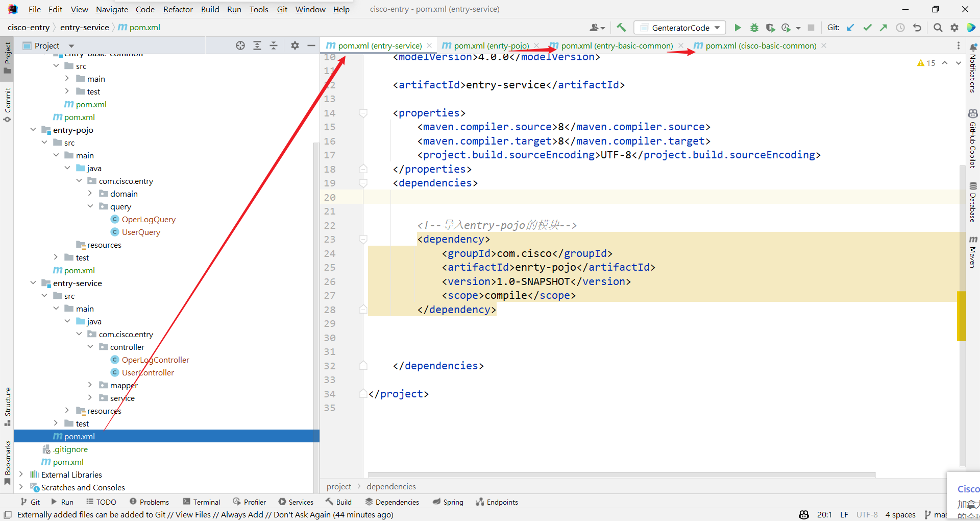Open the Services tool window
980x521 pixels.
(x=296, y=502)
